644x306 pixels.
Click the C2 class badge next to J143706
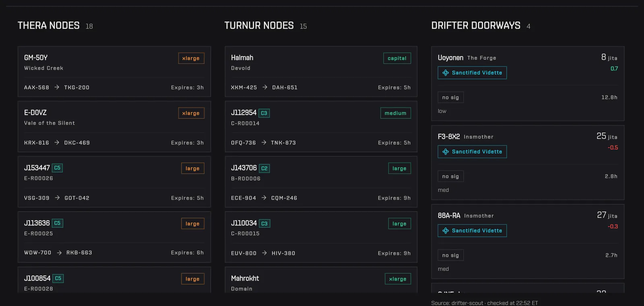(264, 168)
